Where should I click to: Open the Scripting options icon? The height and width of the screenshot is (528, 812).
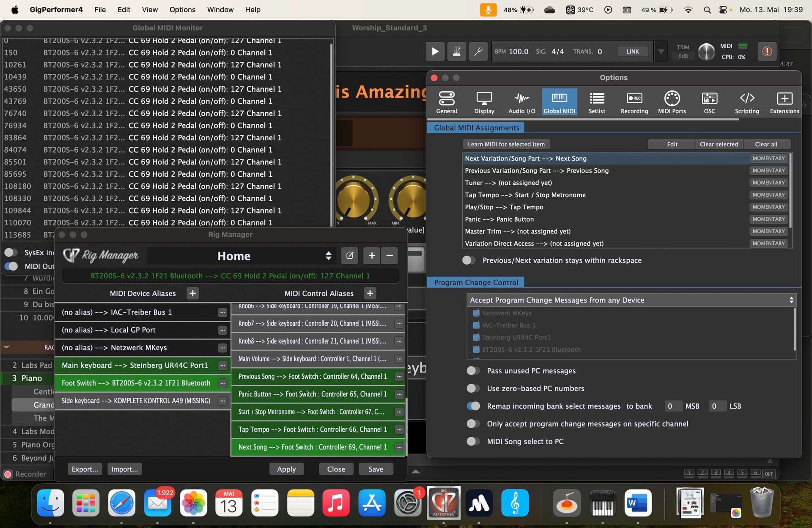pyautogui.click(x=747, y=102)
